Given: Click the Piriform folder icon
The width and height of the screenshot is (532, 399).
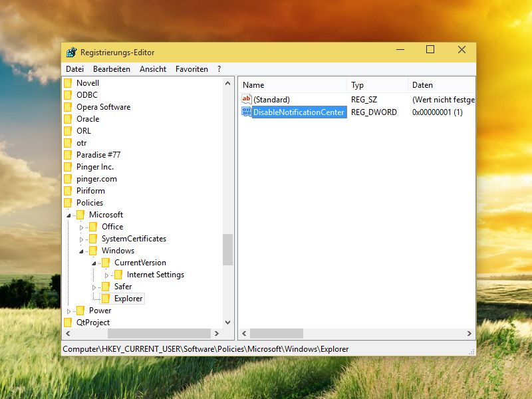Looking at the screenshot, I should [68, 191].
